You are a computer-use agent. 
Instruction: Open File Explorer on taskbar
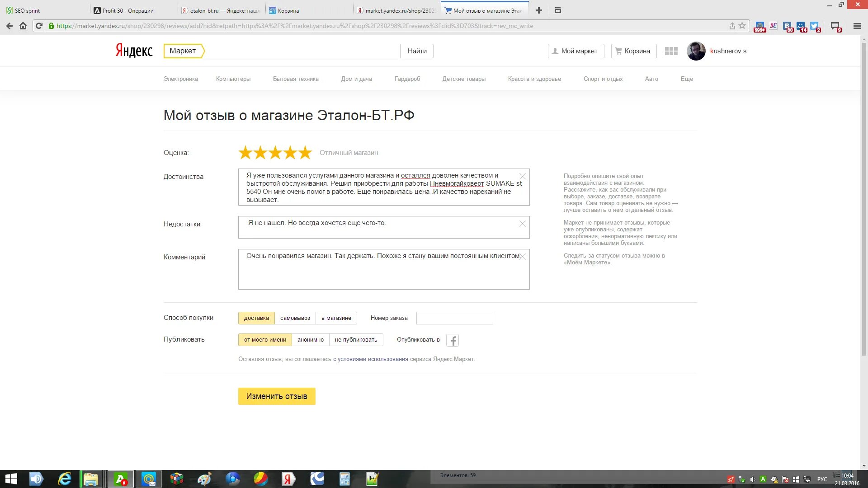point(91,479)
